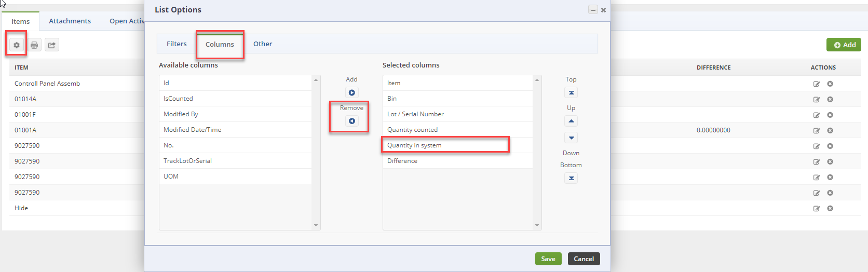Edit the Controll Panel Assemb row
The image size is (868, 272).
[x=817, y=84]
